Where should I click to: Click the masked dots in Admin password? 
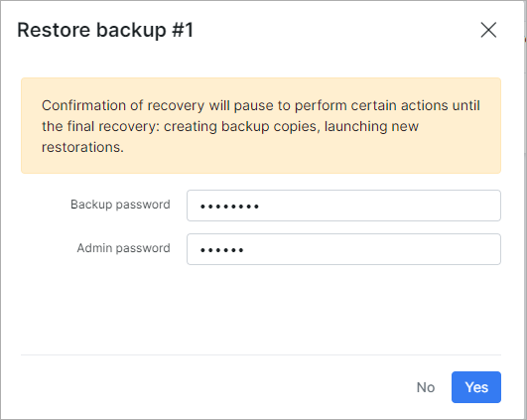pyautogui.click(x=222, y=250)
